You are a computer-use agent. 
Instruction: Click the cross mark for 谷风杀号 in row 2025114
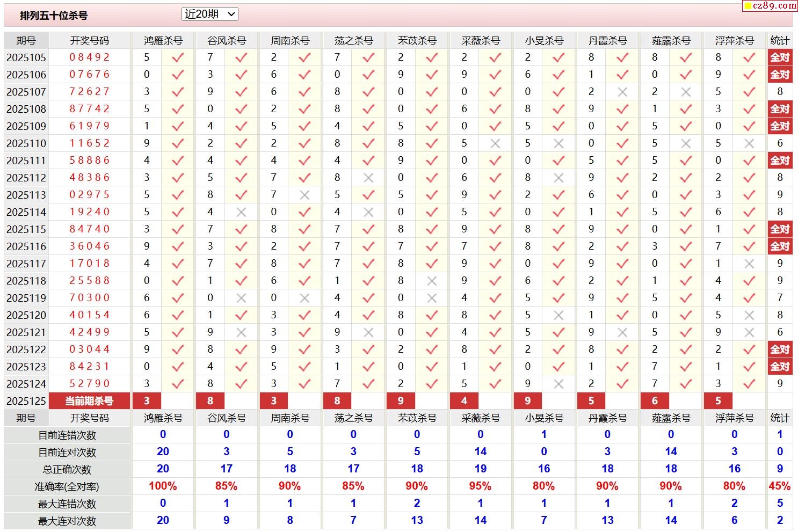coord(241,212)
